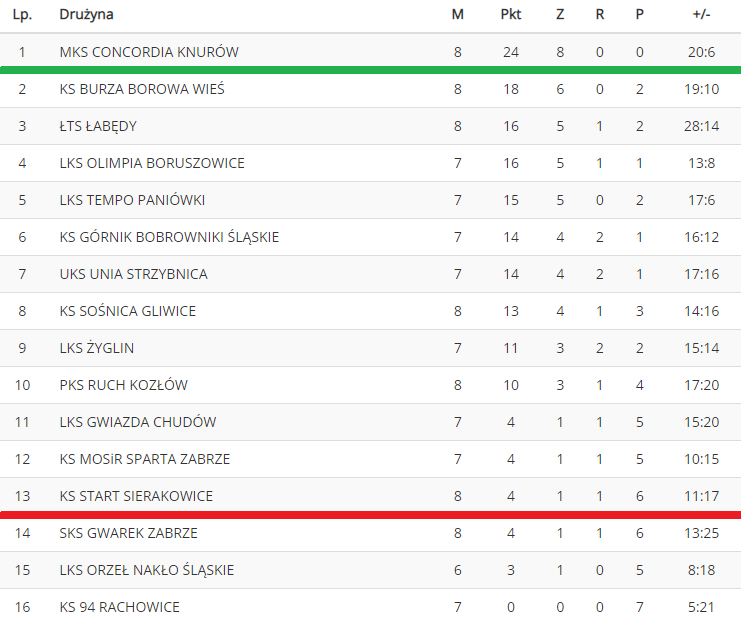741x629 pixels.
Task: Click PKS Ruch Kozłów in table
Action: [x=124, y=385]
